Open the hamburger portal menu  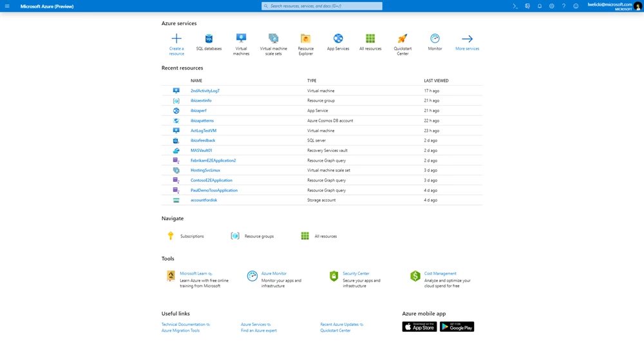tap(7, 6)
